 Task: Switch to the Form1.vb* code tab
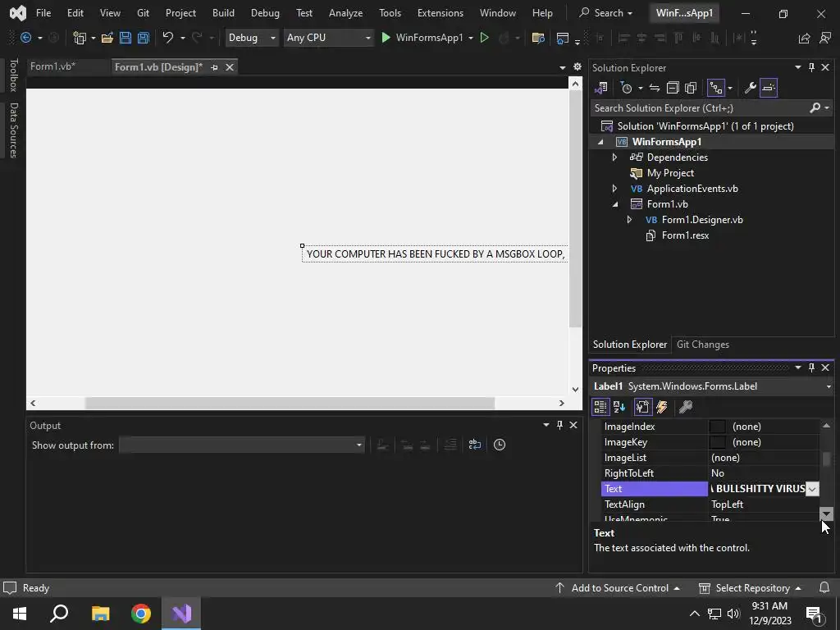click(52, 66)
